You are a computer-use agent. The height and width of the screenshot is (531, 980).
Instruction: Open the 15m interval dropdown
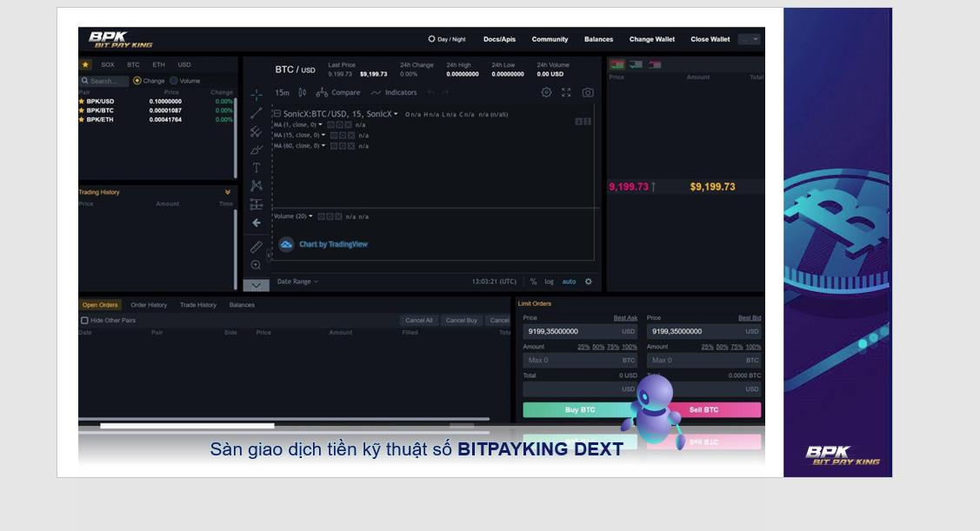pyautogui.click(x=283, y=92)
